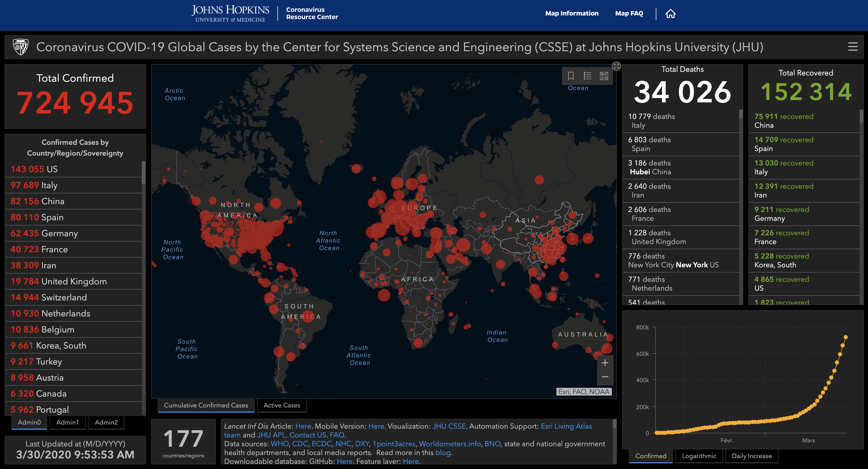Image resolution: width=868 pixels, height=469 pixels.
Task: Zoom out on the map with minus
Action: coord(605,377)
